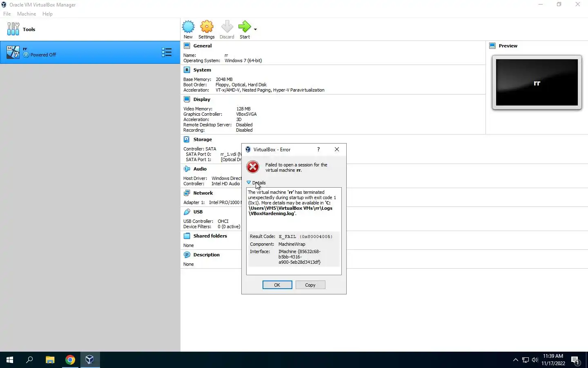588x368 pixels.
Task: Show hidden system tray icons
Action: pos(515,360)
